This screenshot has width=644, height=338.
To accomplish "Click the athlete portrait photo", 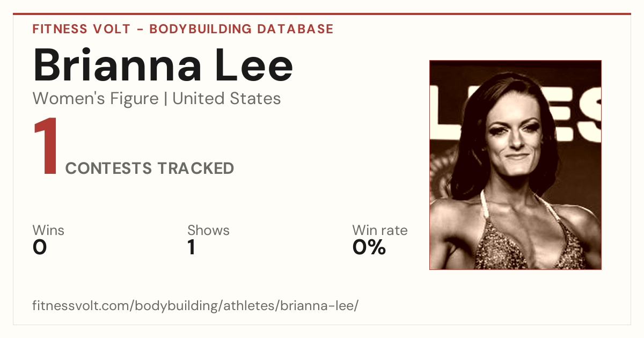I will pos(515,165).
